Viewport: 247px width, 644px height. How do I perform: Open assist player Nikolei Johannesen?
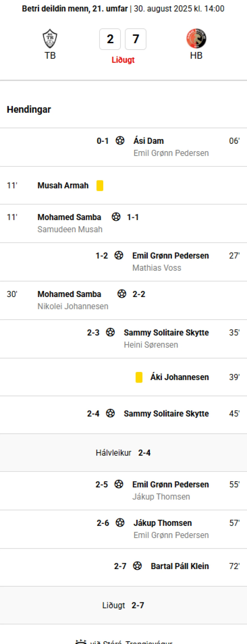(73, 306)
